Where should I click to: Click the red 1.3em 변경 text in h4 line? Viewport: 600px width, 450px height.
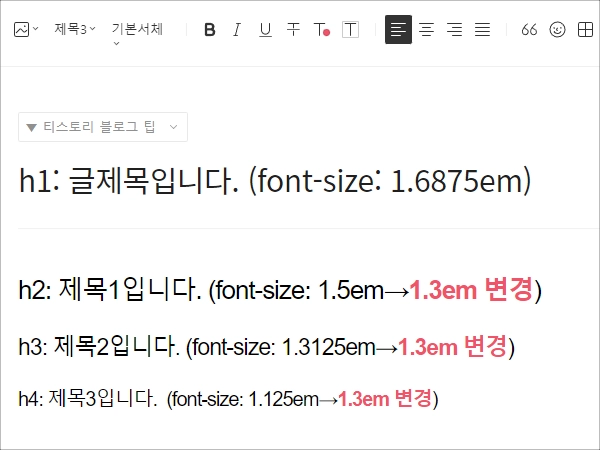385,399
